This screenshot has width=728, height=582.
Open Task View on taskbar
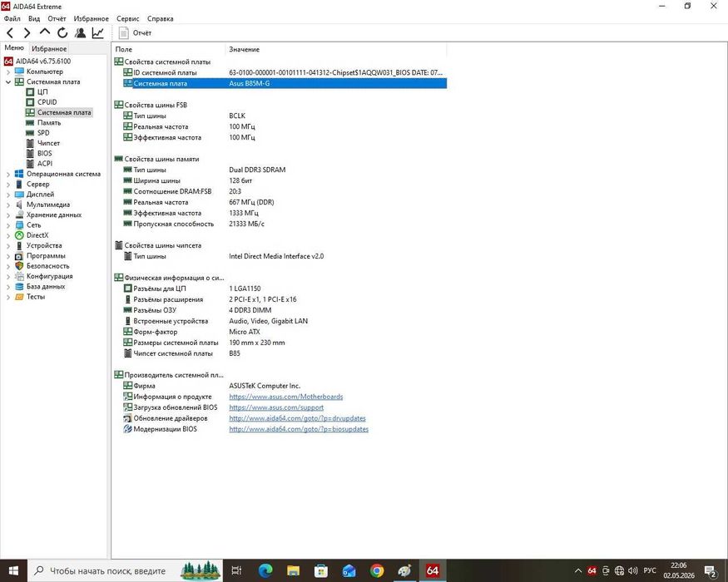coord(236,570)
